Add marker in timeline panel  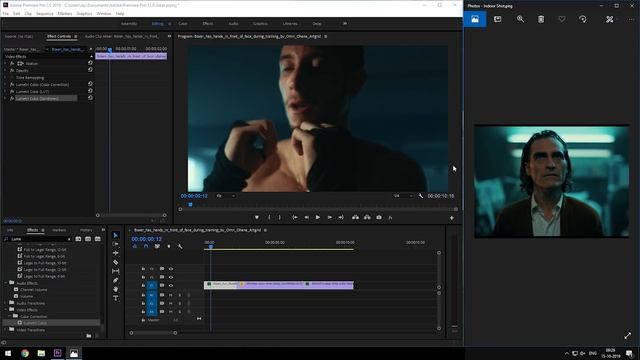[x=169, y=247]
